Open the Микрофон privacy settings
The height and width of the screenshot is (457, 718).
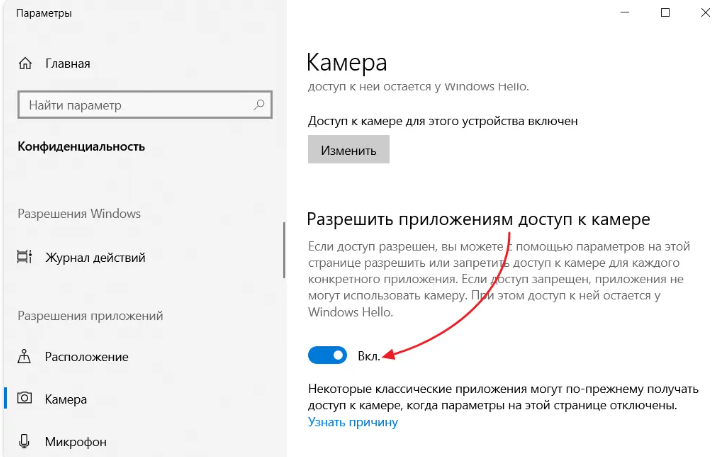tap(75, 441)
